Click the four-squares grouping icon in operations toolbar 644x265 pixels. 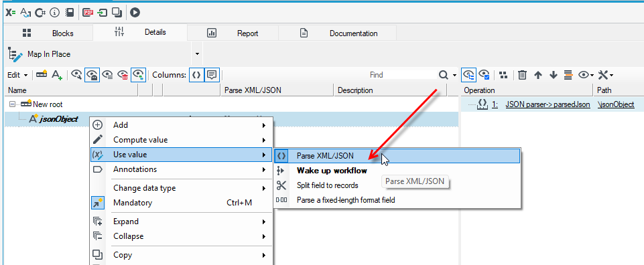(x=503, y=75)
